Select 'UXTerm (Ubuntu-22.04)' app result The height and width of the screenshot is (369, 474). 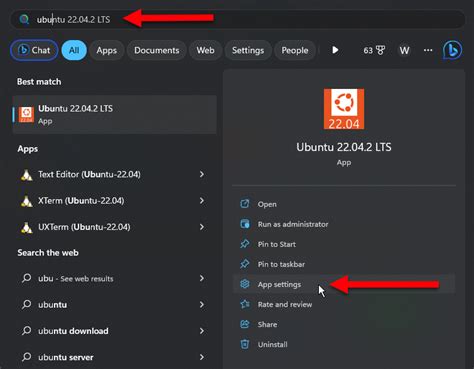point(113,227)
